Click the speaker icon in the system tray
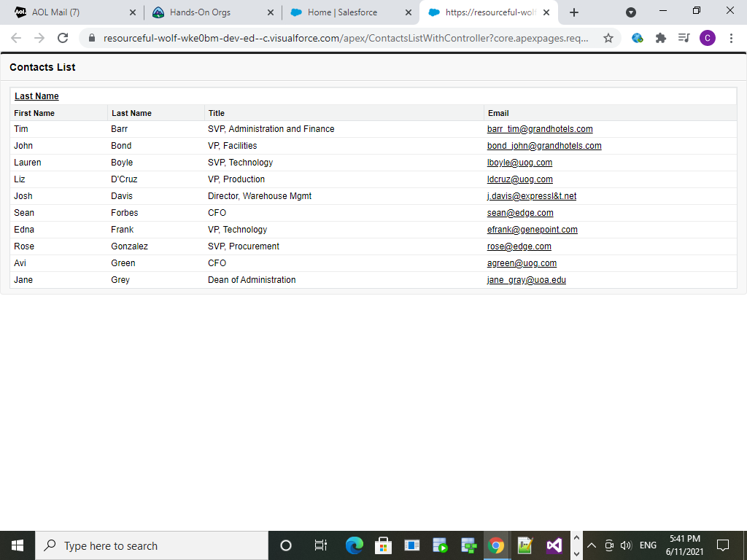 [x=626, y=545]
